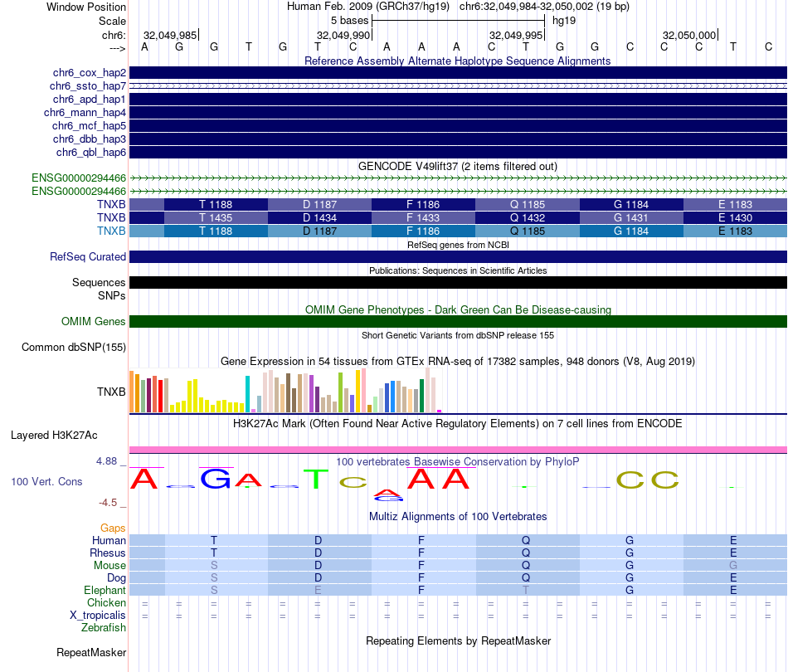Click chr6_qbl_hap6 track label
This screenshot has height=672, width=788.
pos(91,153)
